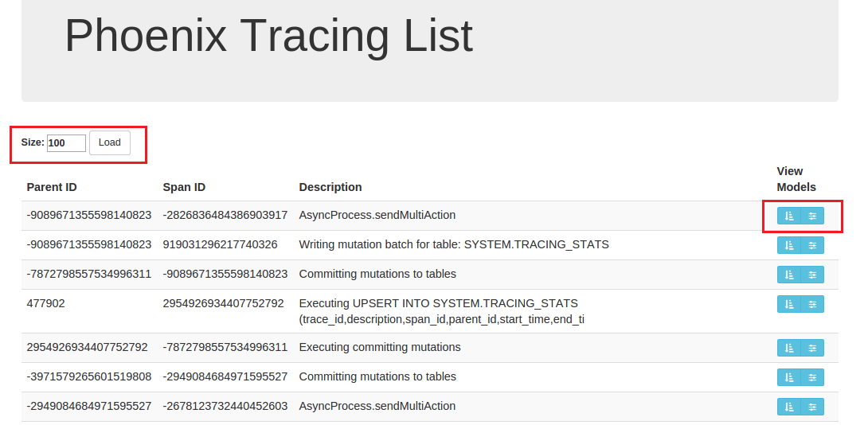Image resolution: width=868 pixels, height=425 pixels.
Task: Click the Description column header
Action: tap(330, 187)
